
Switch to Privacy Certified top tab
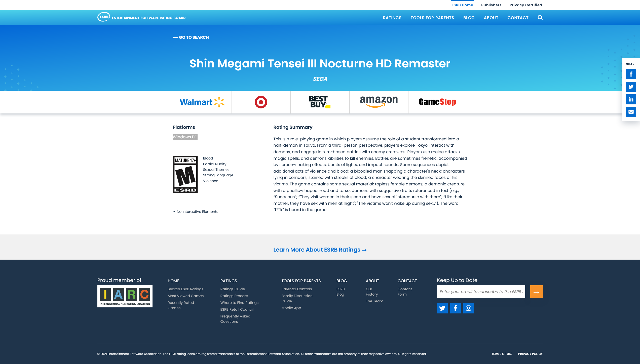[526, 5]
